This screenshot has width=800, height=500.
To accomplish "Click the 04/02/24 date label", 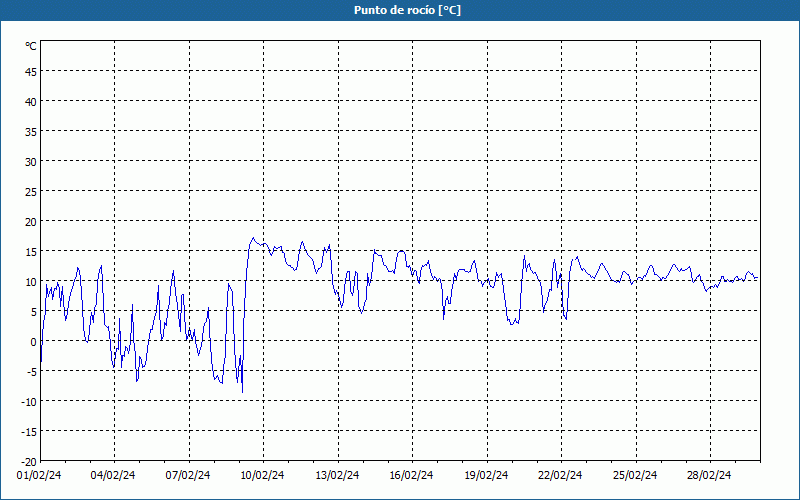I will pos(113,476).
